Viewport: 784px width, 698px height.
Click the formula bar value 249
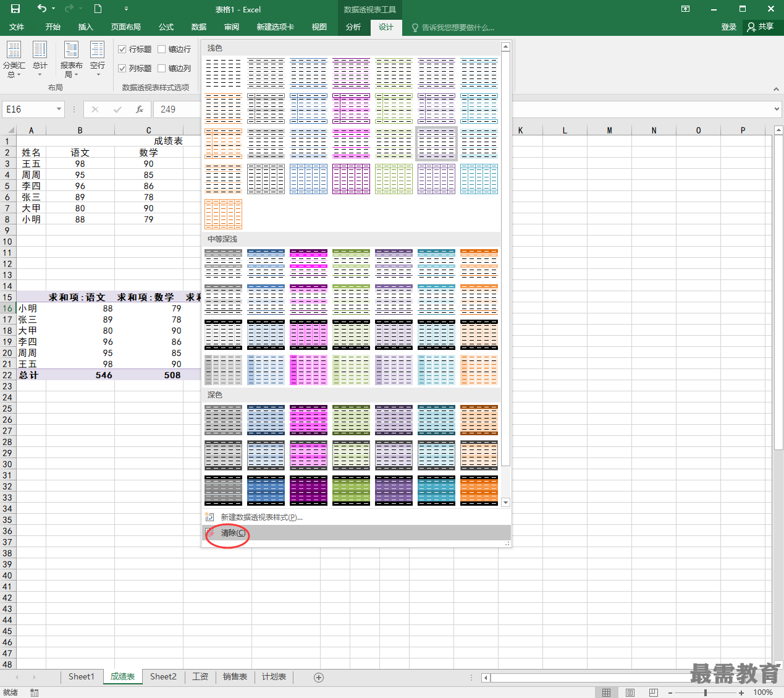(168, 109)
